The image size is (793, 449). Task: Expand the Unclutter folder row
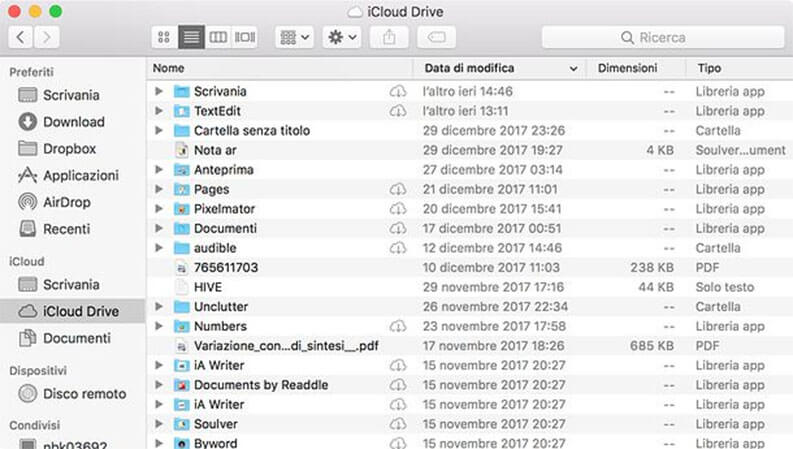coord(159,306)
